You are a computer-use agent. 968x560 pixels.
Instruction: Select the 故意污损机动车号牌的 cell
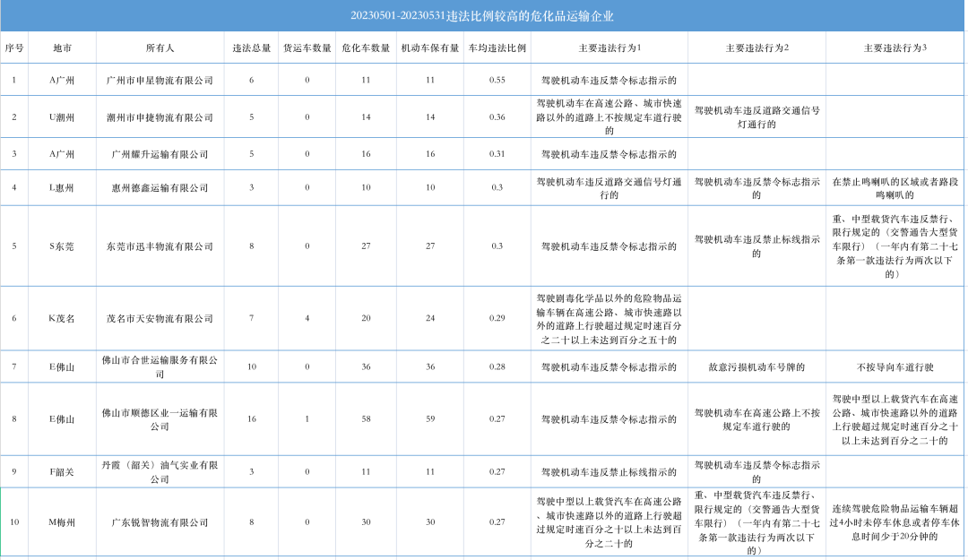pos(756,366)
